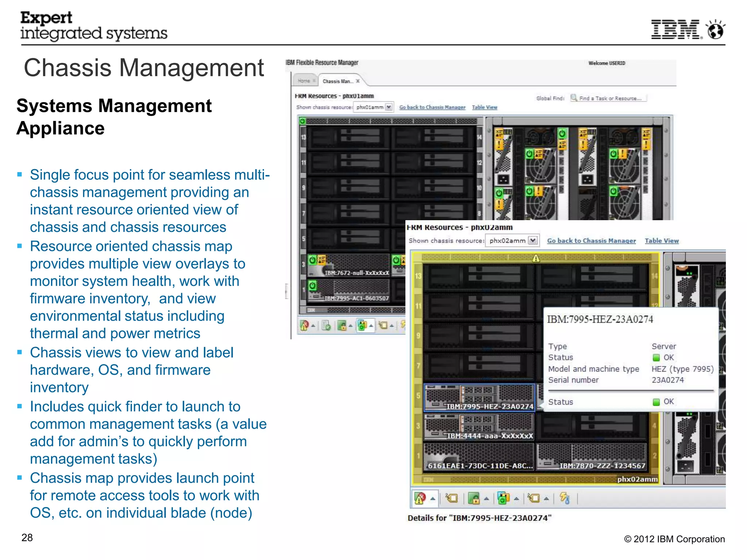The image size is (747, 560).
Task: Click empty bay 13 in phx01amm chassis
Action: [348, 137]
